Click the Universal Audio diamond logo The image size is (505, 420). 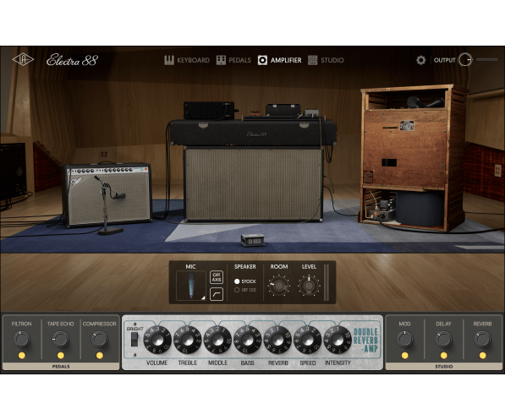coord(23,60)
